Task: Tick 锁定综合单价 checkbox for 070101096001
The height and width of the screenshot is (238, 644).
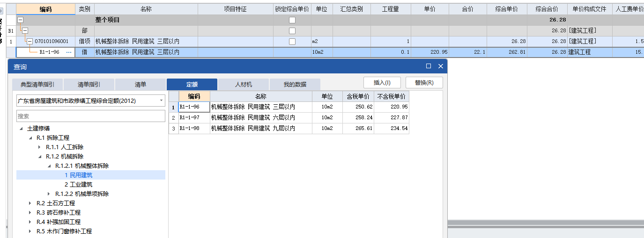Action: point(292,42)
